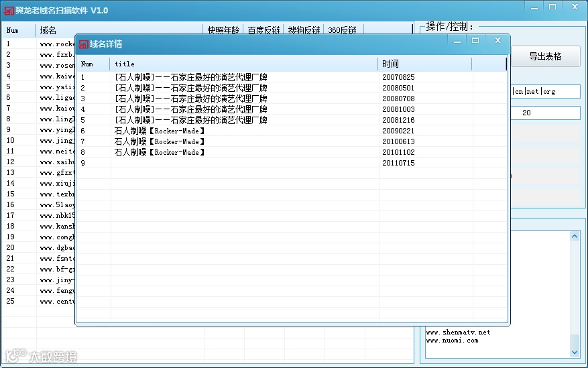Select main list row 17 www.nbk15 domain
Viewport: 588px width, 368px height.
click(57, 216)
